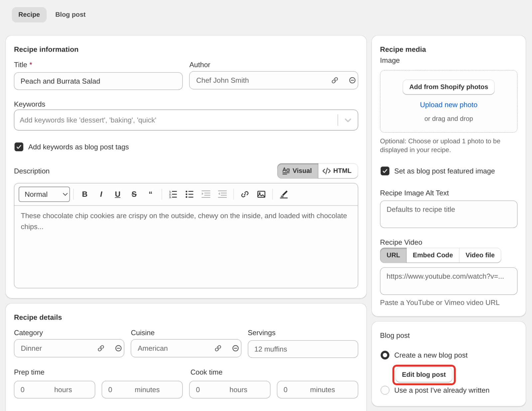
Task: Click the Upload new photo link
Action: coord(449,105)
